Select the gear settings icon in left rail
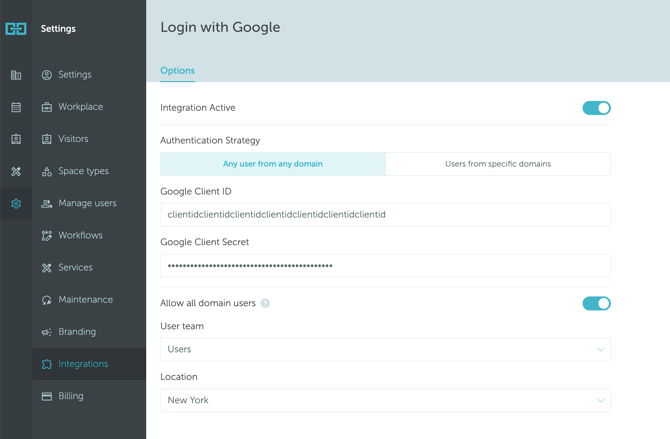 (x=16, y=203)
